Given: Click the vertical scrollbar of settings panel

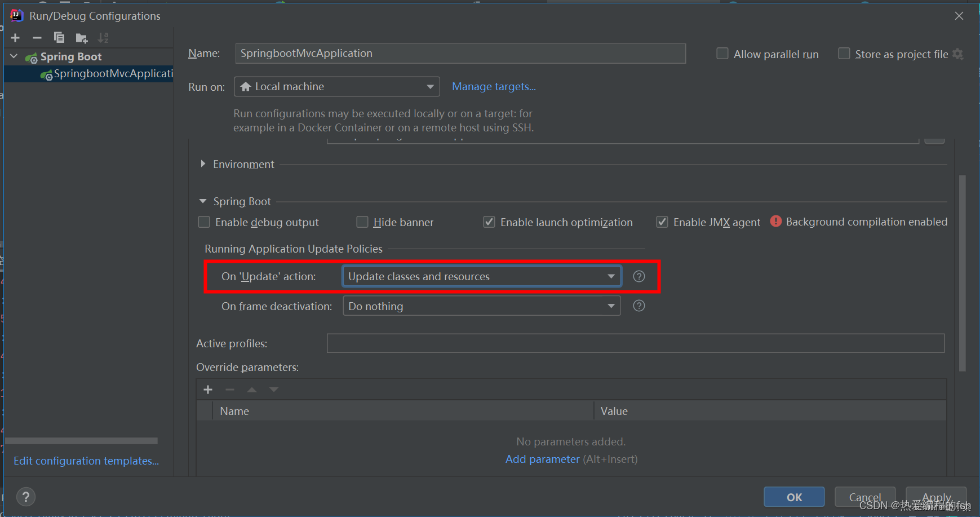Looking at the screenshot, I should 963,273.
